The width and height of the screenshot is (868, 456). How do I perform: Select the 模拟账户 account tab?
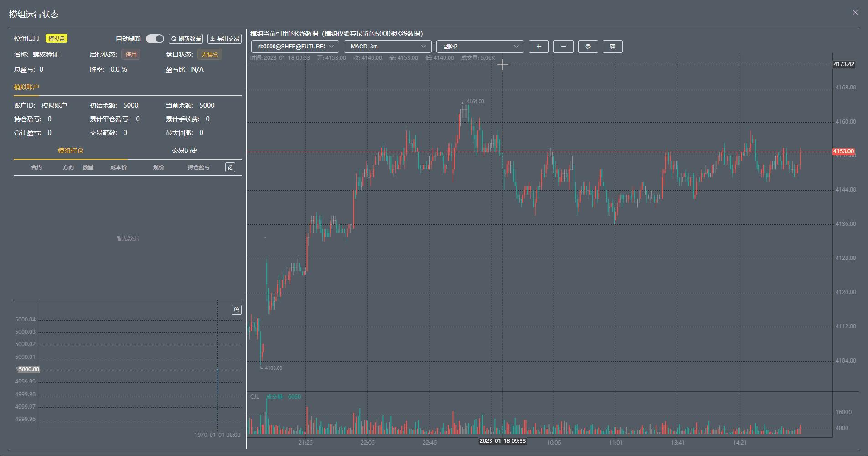click(x=26, y=87)
